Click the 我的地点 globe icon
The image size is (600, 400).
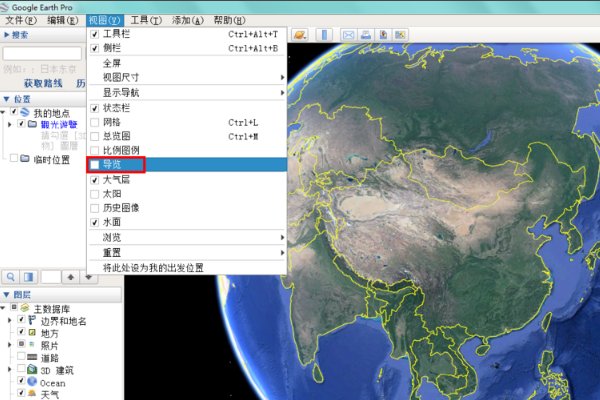[x=25, y=112]
